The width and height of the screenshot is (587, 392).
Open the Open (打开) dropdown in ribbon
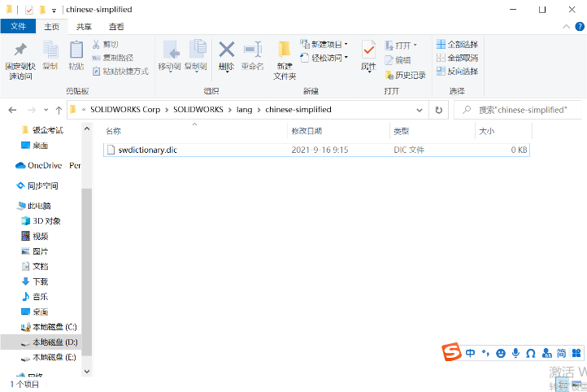(x=401, y=46)
